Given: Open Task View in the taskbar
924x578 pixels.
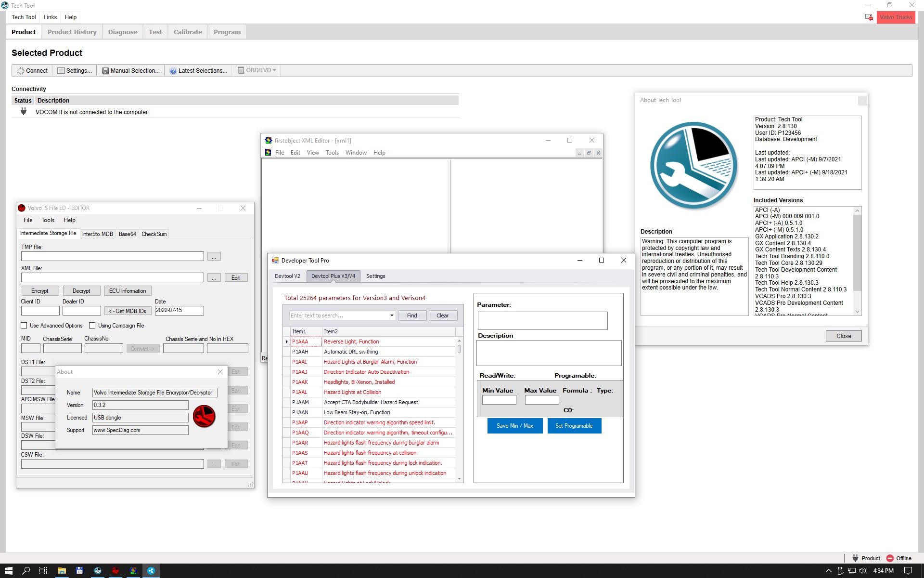Looking at the screenshot, I should [43, 571].
